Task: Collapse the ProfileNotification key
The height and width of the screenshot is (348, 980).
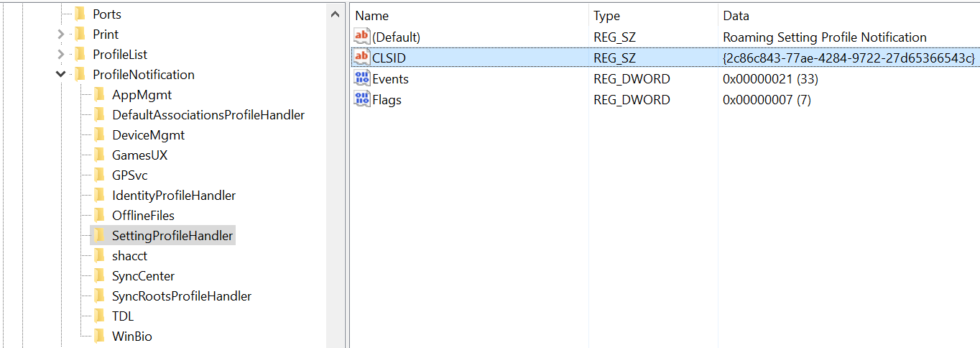Action: (x=60, y=75)
